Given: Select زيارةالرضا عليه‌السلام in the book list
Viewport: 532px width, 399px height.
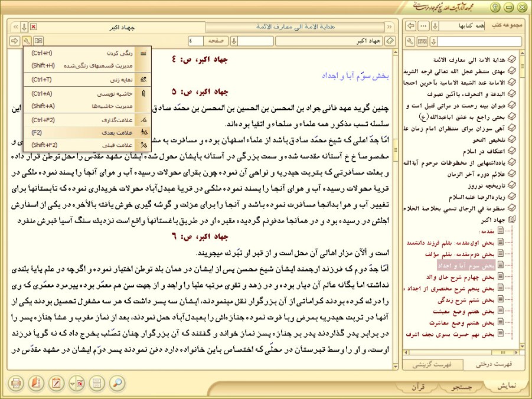Looking at the screenshot, I should (x=477, y=197).
